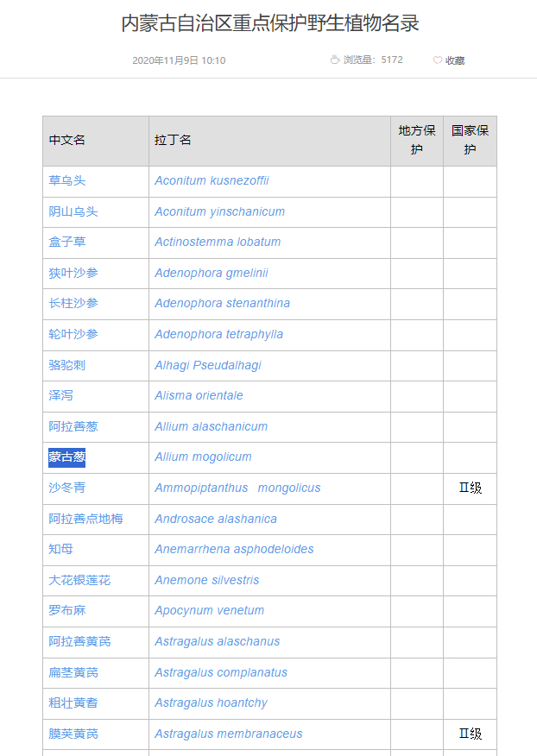
Task: Click the date 2020年11月9日 10:10
Action: coord(179,60)
